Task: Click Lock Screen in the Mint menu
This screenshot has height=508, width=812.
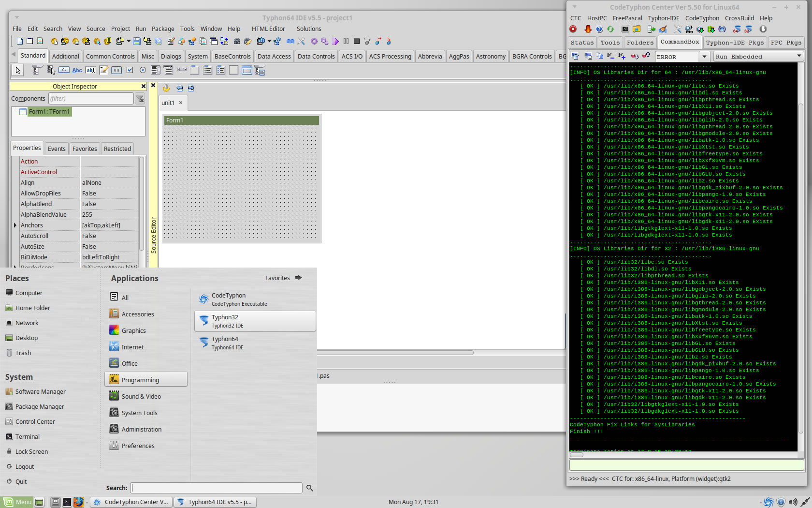Action: point(31,452)
